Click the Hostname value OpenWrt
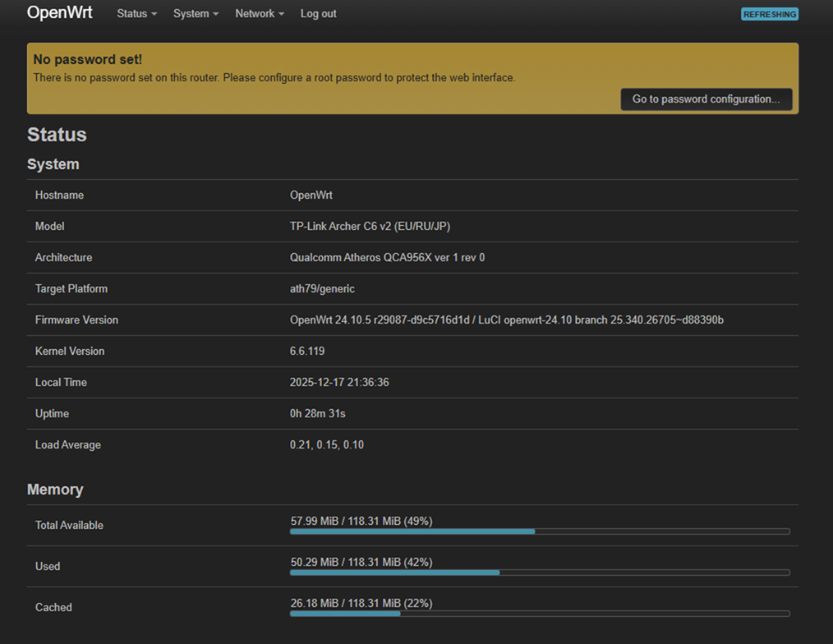 coord(311,195)
